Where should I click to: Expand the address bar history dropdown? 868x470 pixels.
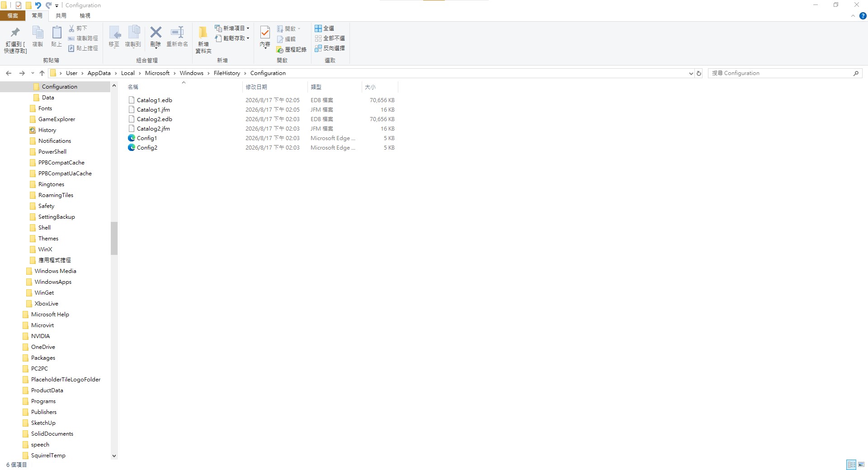pos(691,73)
